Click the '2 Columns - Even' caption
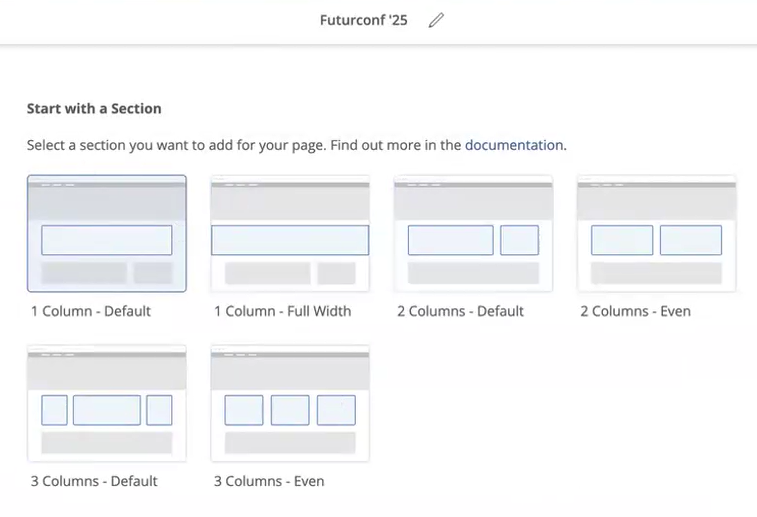 point(635,311)
